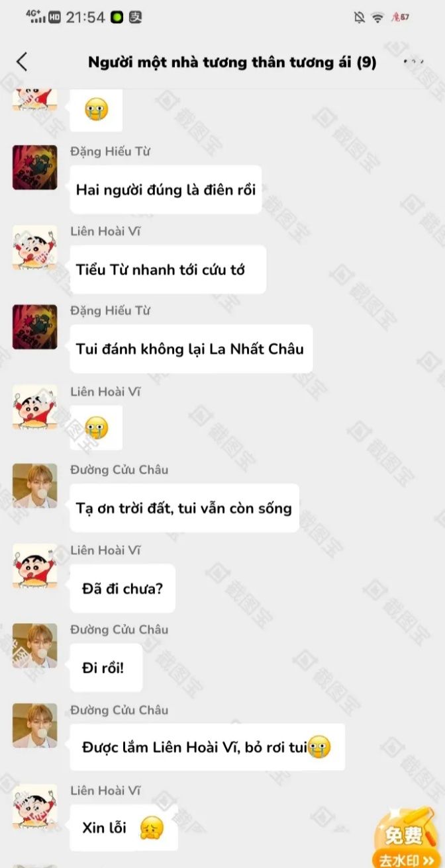Image resolution: width=445 pixels, height=868 pixels.
Task: Tap the green app icon in status bar
Action: [x=117, y=17]
